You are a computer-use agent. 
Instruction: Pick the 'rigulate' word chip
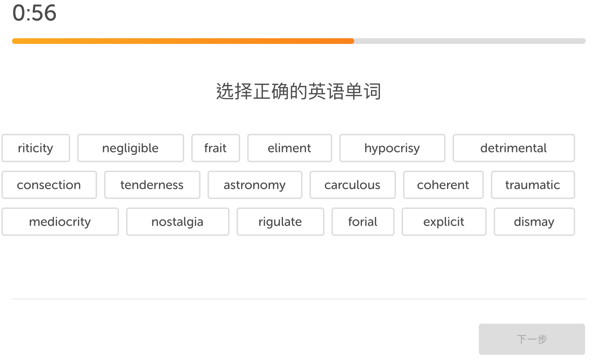pos(280,222)
